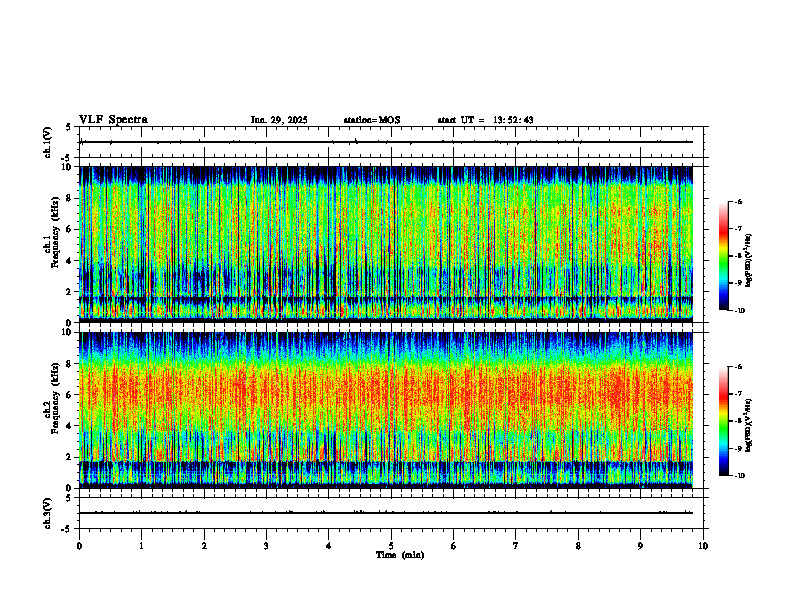Click the ch.3 voltage waveform trace
Image resolution: width=792 pixels, height=612 pixels.
(386, 513)
